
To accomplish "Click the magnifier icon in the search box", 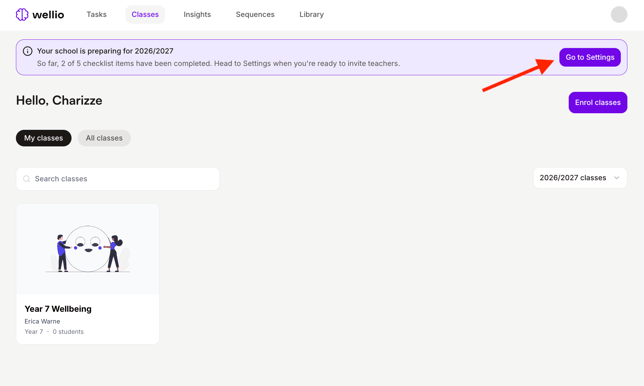I will [x=27, y=179].
